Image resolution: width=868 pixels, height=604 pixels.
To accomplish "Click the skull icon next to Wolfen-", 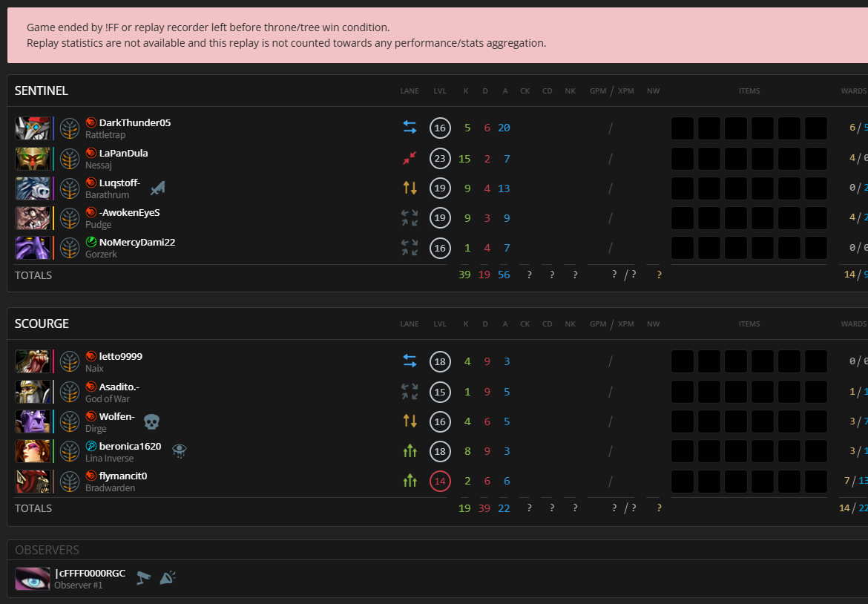I will click(151, 421).
